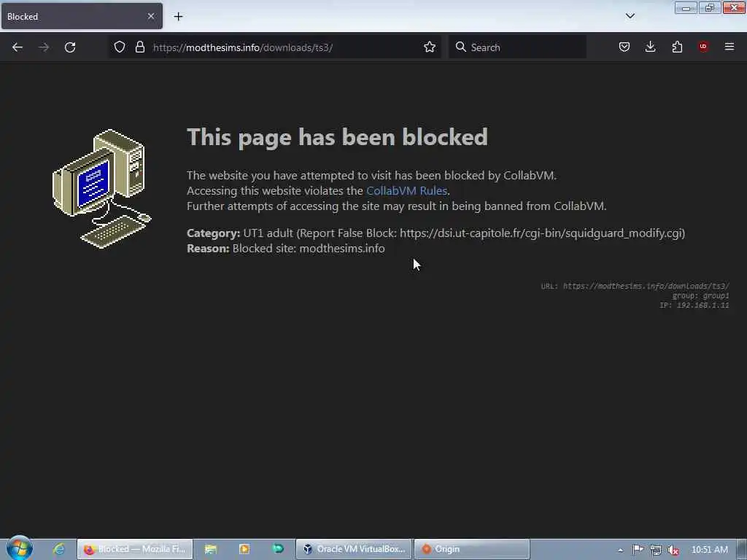Open a new tab

click(x=178, y=17)
